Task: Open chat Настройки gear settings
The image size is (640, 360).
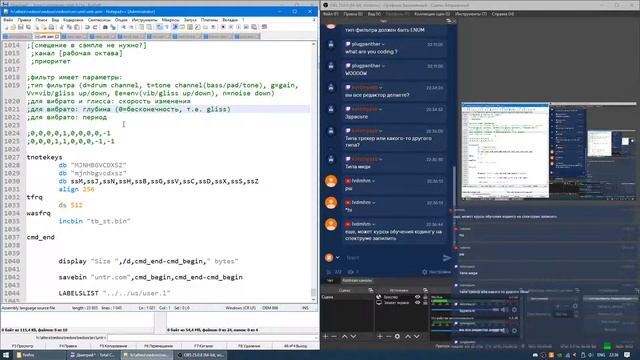Action: click(x=436, y=272)
